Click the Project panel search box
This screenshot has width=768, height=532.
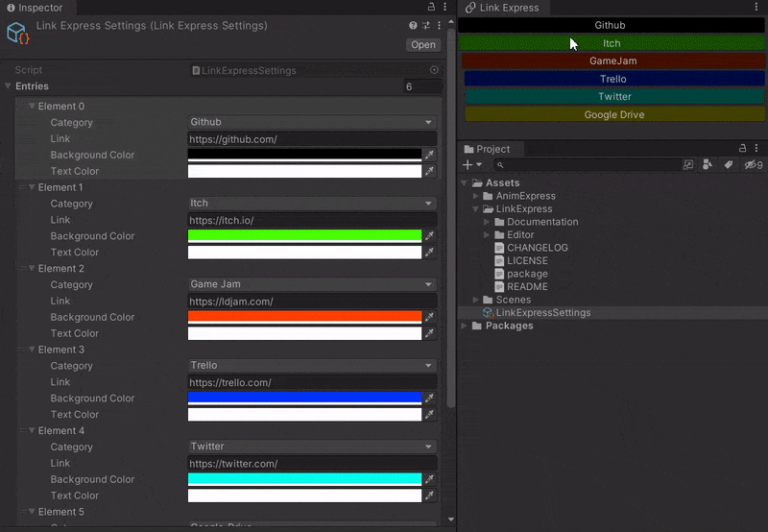pyautogui.click(x=587, y=164)
